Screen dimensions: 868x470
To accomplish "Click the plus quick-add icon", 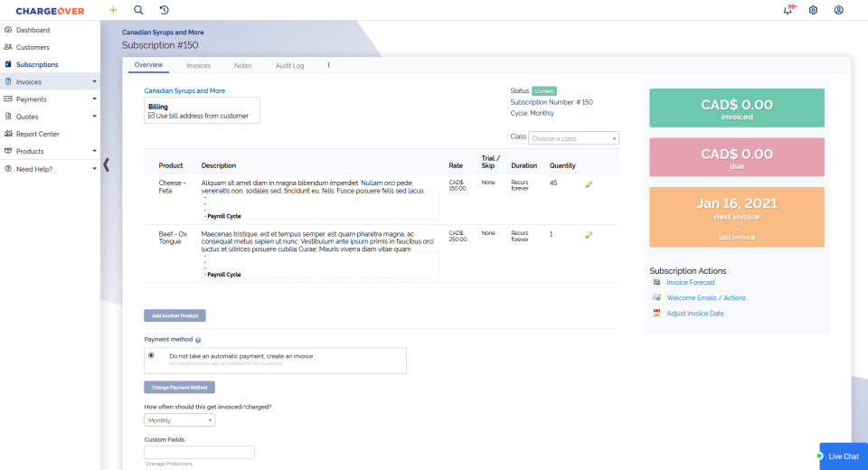I will [113, 10].
